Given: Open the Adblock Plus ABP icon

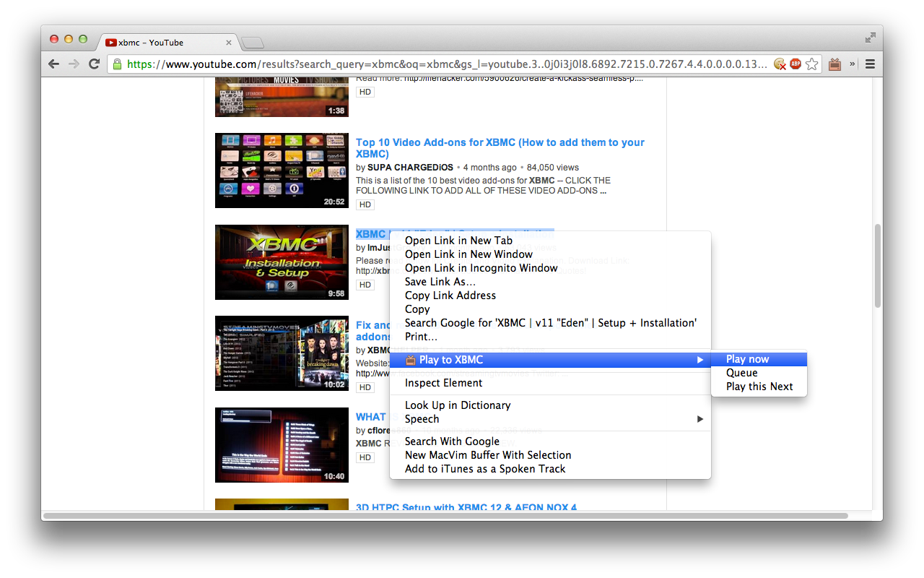Looking at the screenshot, I should (x=796, y=64).
